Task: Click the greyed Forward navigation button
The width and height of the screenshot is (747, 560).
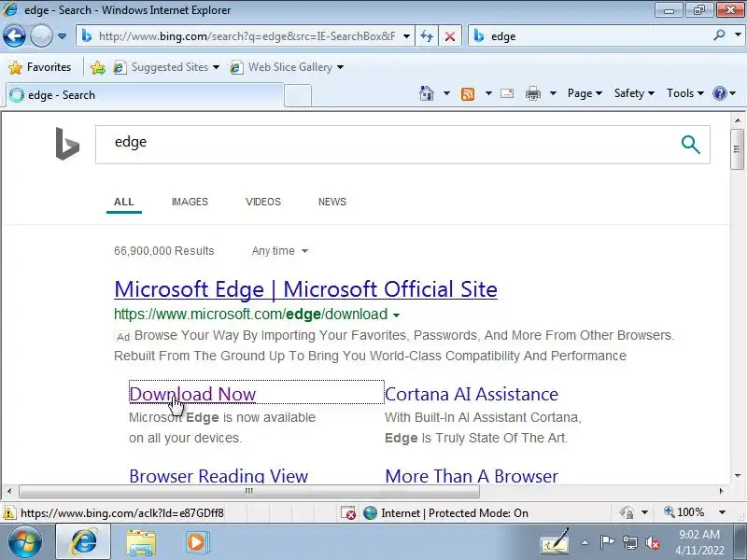Action: tap(41, 35)
